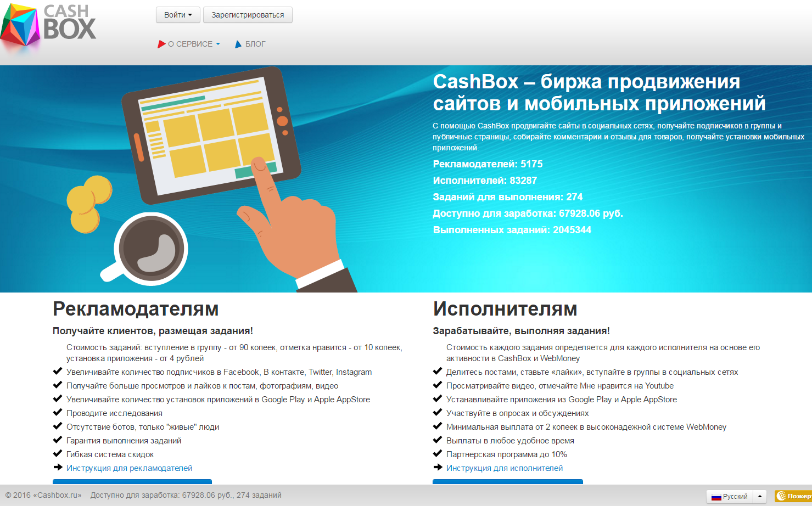
Task: Click the gold coins illustration
Action: pos(88,204)
